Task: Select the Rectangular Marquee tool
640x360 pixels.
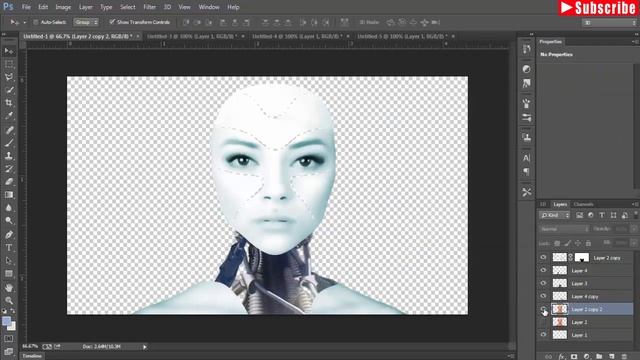Action: point(9,64)
